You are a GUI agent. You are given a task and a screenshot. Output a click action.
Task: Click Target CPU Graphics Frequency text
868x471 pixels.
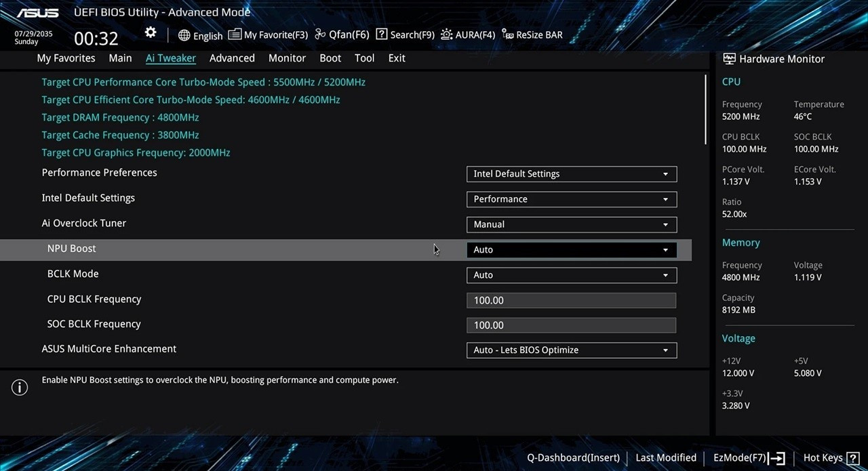[x=136, y=152]
